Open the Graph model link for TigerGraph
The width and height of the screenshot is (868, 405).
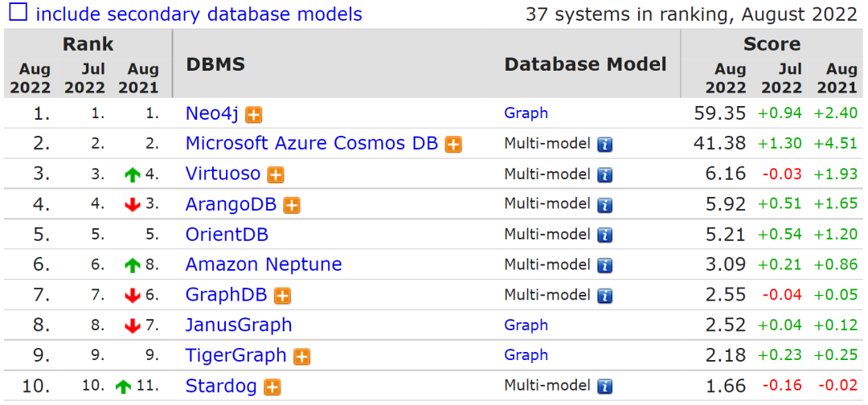click(526, 355)
